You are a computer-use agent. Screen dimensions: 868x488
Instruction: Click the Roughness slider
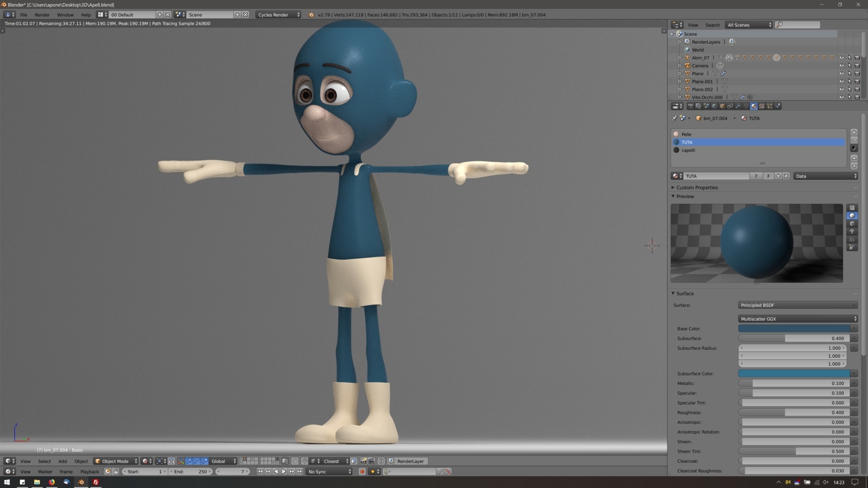[794, 413]
